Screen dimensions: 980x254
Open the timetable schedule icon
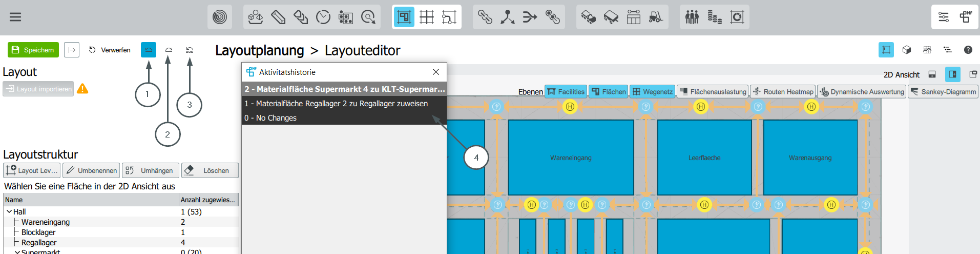pos(634,17)
